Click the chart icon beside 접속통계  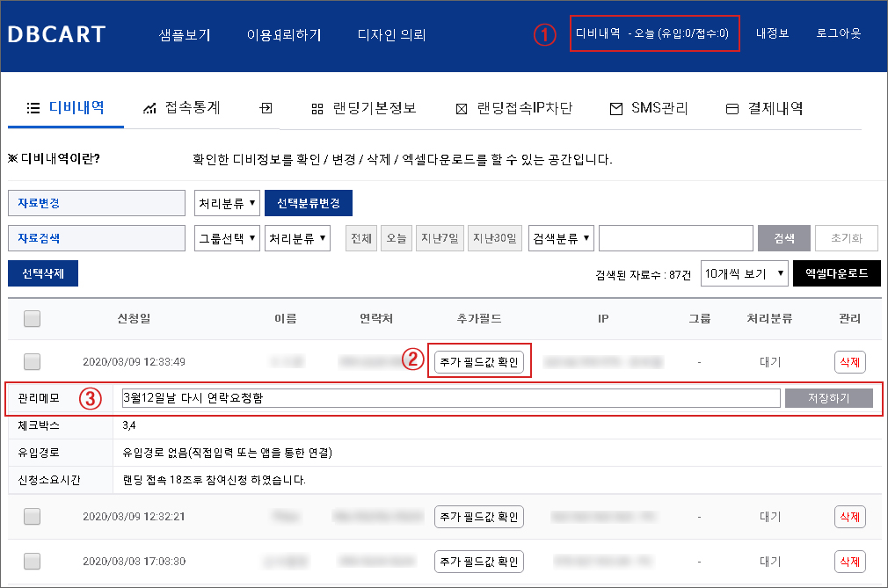(149, 108)
